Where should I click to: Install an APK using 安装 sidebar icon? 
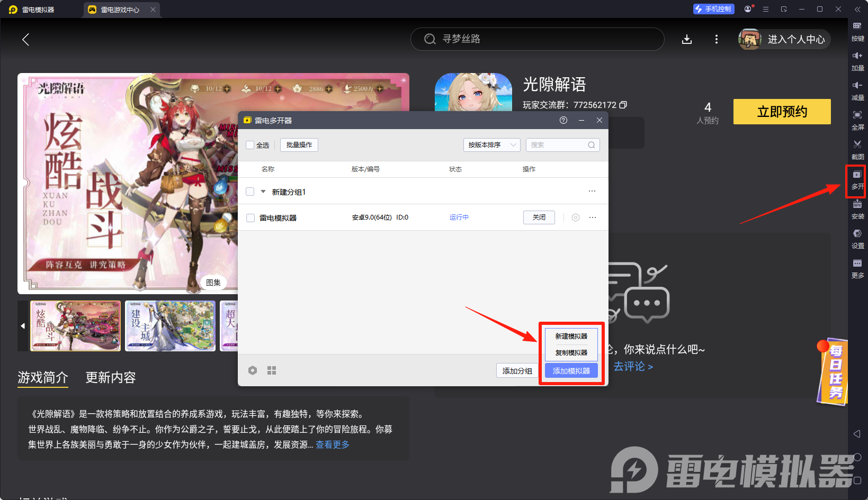click(858, 210)
